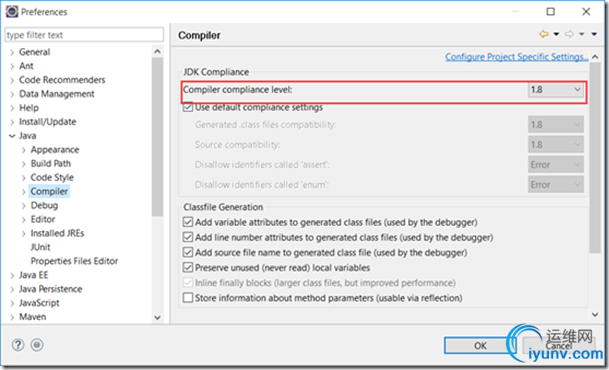Open the back history dropdown arrow
The width and height of the screenshot is (609, 370).
coord(556,35)
